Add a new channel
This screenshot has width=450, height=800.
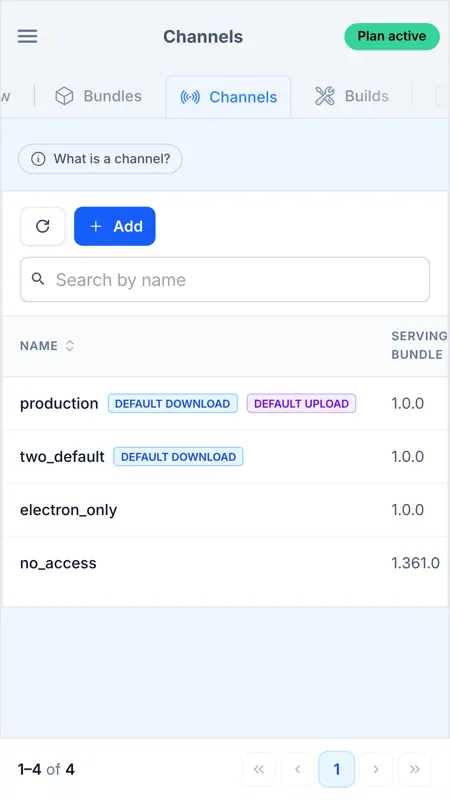pos(115,226)
